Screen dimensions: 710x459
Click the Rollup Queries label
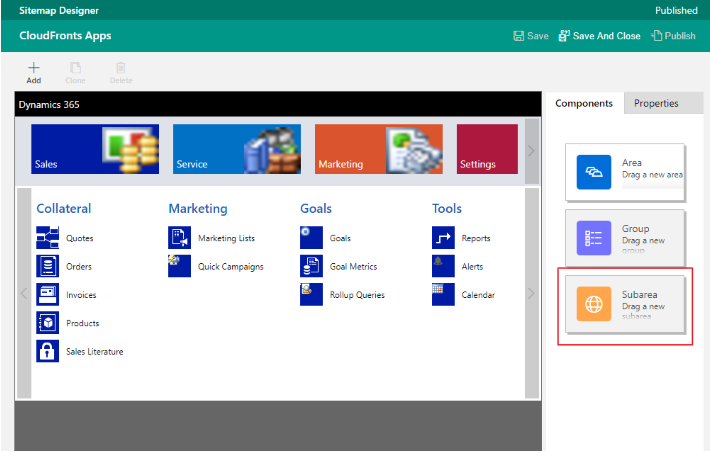(x=357, y=295)
